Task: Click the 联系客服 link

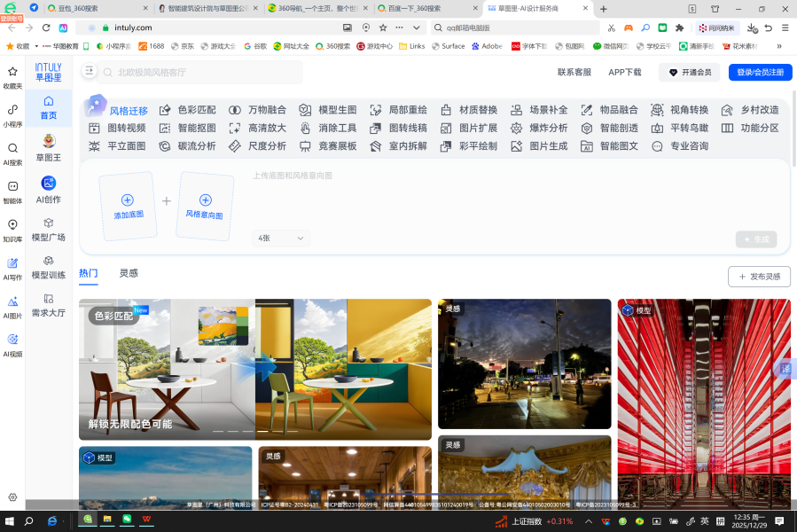Action: tap(574, 73)
